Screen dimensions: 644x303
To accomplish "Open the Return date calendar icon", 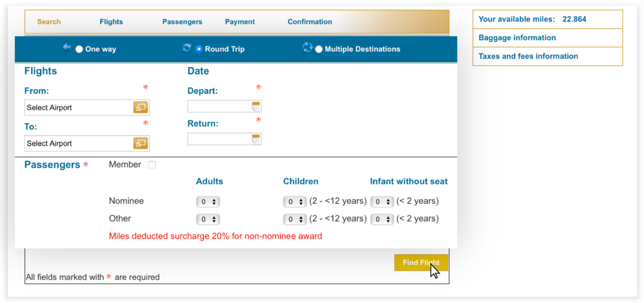I will pos(256,139).
